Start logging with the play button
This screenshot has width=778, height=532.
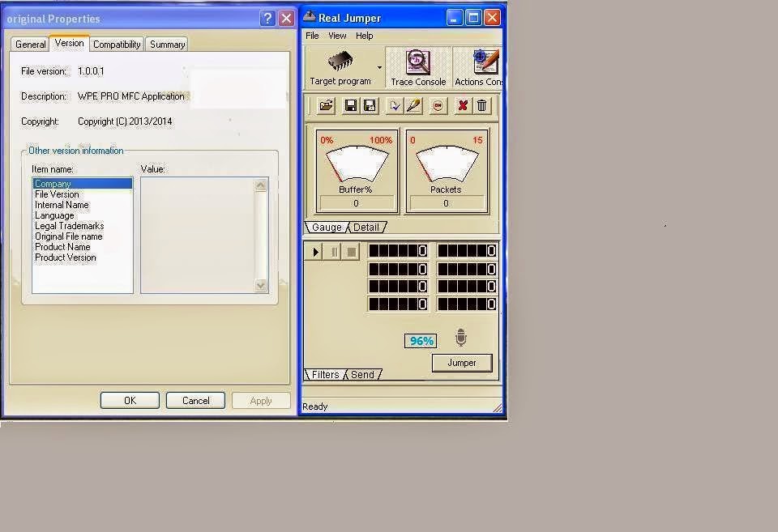315,252
